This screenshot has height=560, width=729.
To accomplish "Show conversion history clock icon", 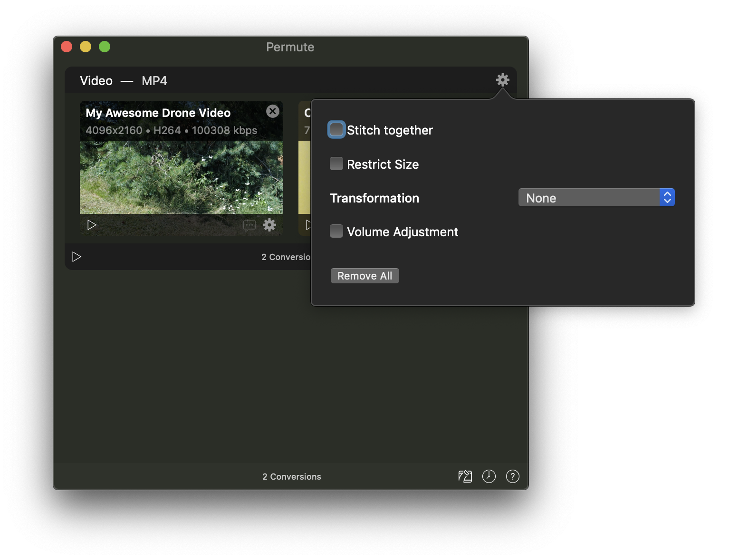I will pos(489,476).
